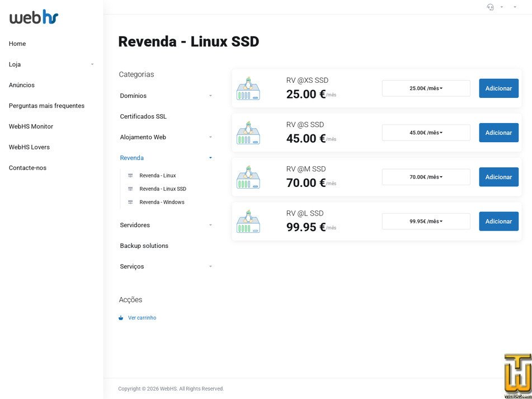Expand the Loja sidebar arrow

click(x=92, y=64)
